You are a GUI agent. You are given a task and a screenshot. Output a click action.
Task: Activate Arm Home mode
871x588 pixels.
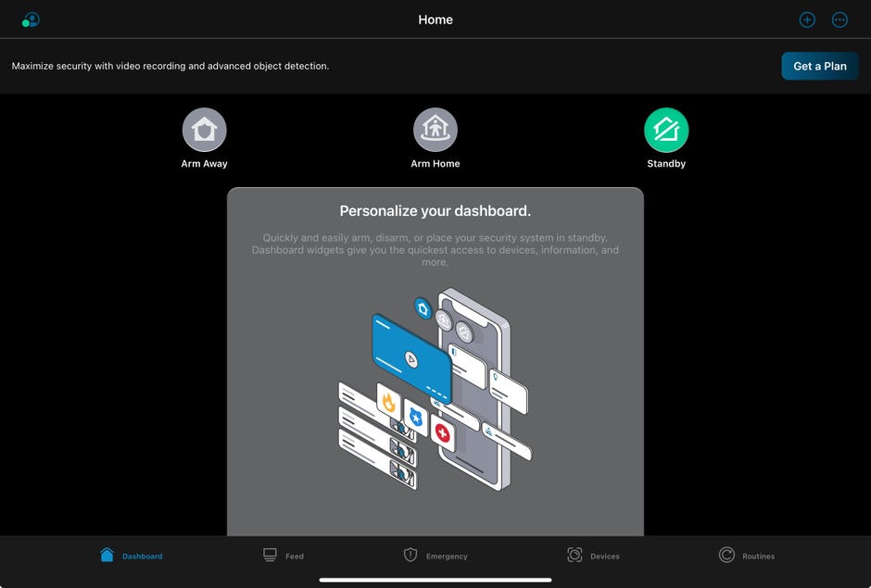point(435,138)
